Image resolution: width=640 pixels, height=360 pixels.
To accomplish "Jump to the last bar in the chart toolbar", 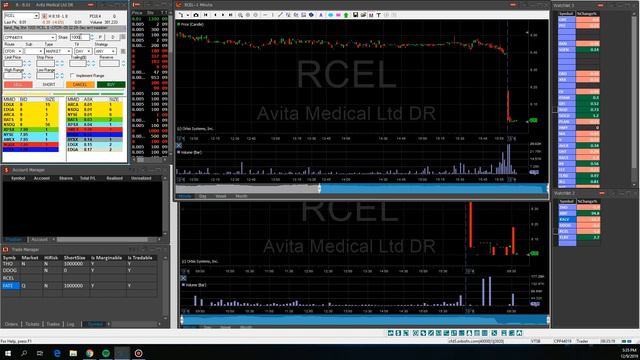I will [x=231, y=15].
